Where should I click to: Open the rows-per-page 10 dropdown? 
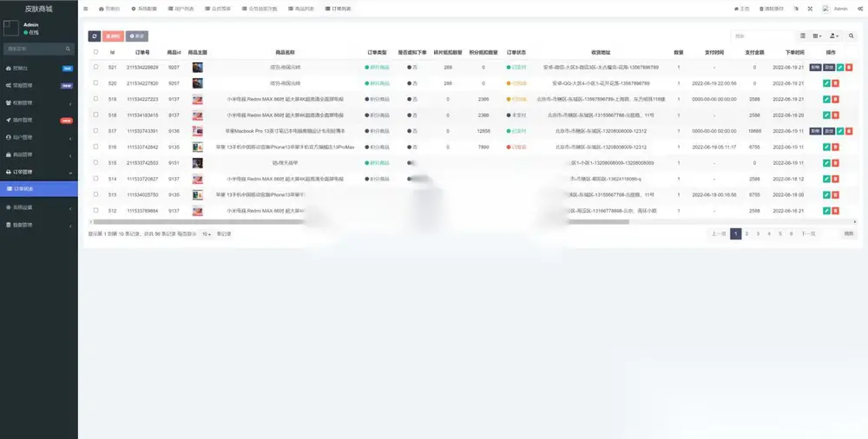pos(207,234)
